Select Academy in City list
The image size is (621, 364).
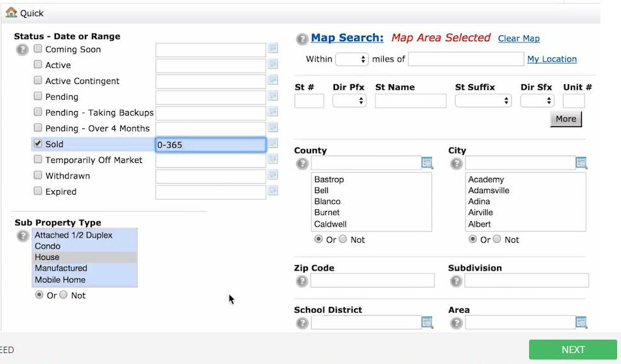tap(525, 179)
